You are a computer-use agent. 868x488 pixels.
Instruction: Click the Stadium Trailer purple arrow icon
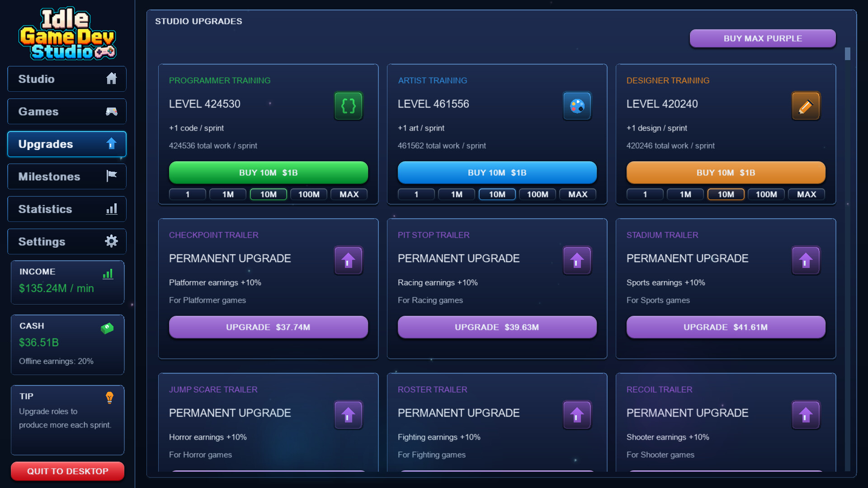tap(806, 260)
